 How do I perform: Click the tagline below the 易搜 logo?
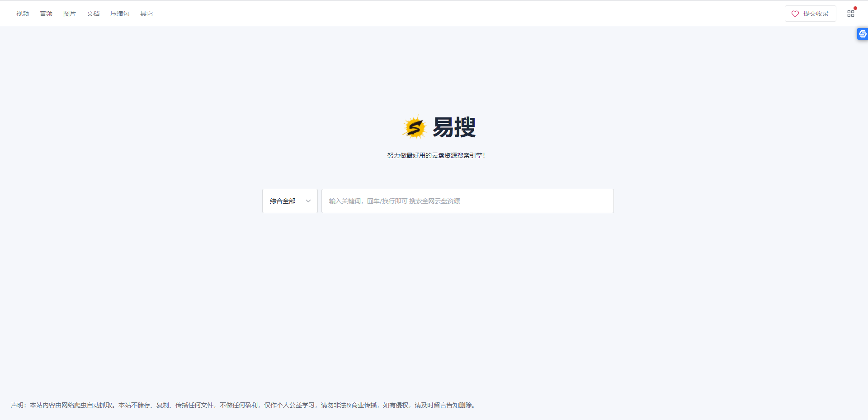(x=435, y=155)
